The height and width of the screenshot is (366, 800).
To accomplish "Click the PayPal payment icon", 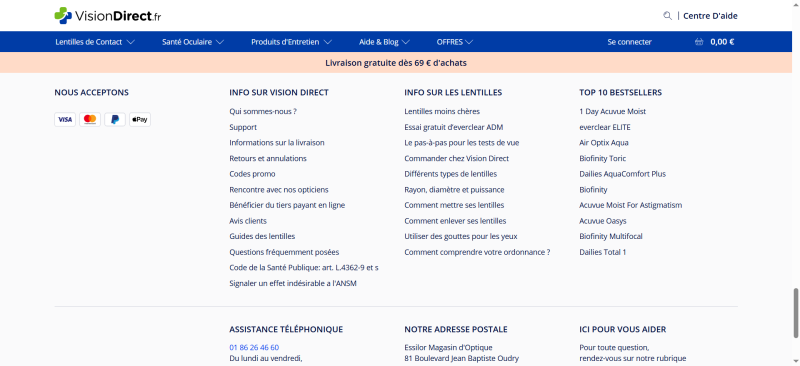I will [x=115, y=119].
